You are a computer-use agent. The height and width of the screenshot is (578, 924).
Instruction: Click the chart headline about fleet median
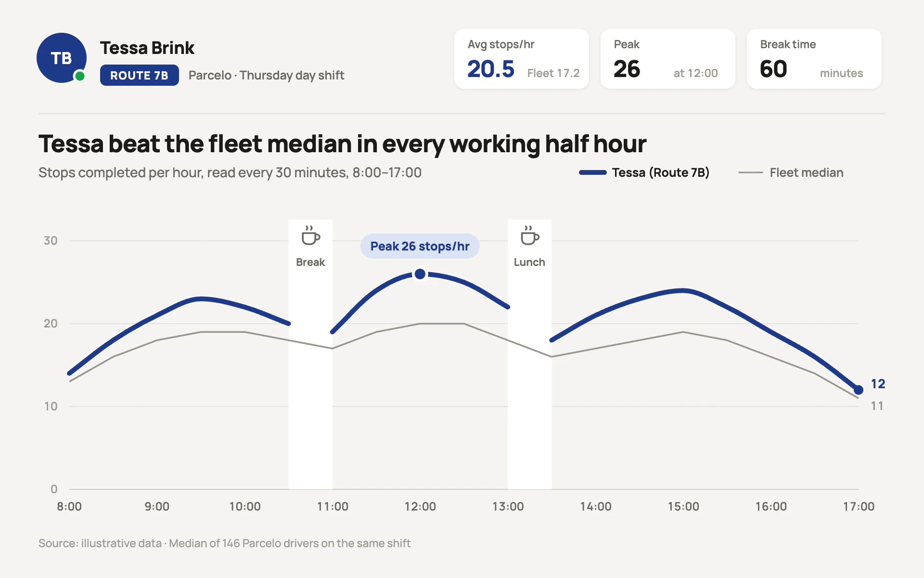342,144
